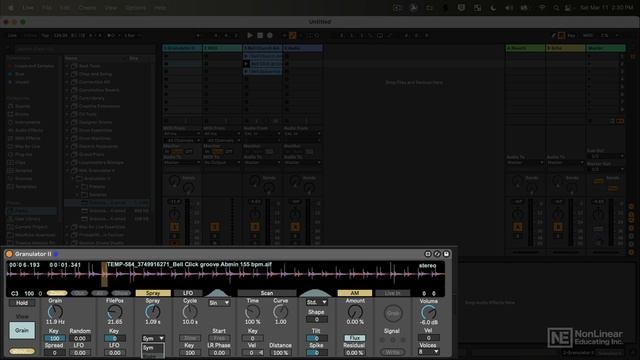Open the Std. window shape dropdown
The image size is (640, 360).
click(x=316, y=302)
